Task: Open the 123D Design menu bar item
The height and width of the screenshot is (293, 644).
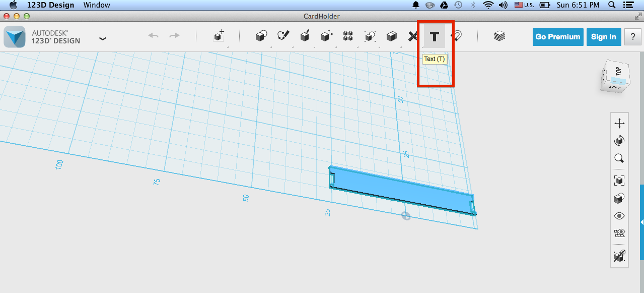Action: (50, 5)
